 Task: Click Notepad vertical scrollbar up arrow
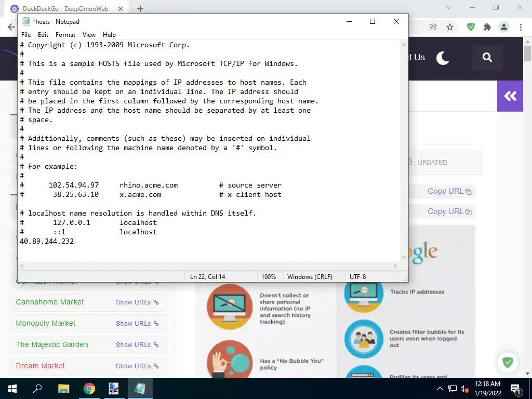(404, 45)
